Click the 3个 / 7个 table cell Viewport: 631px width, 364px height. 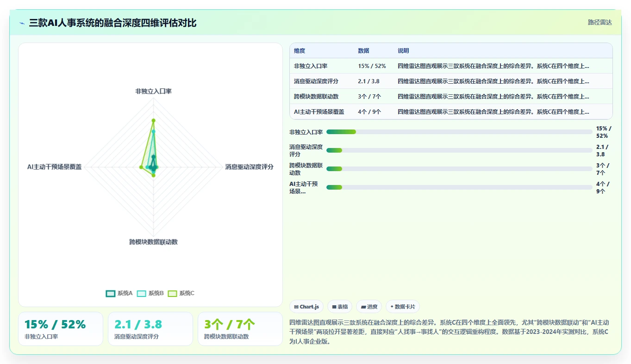369,97
